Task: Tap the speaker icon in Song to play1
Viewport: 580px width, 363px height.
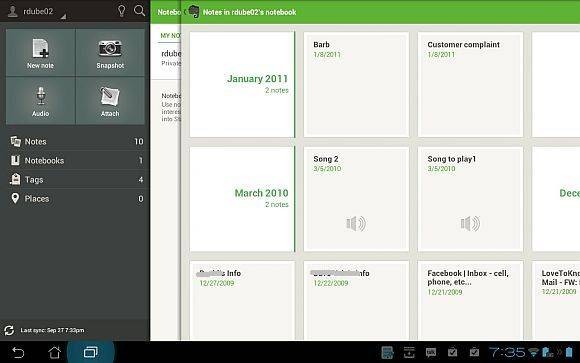Action: pos(470,223)
